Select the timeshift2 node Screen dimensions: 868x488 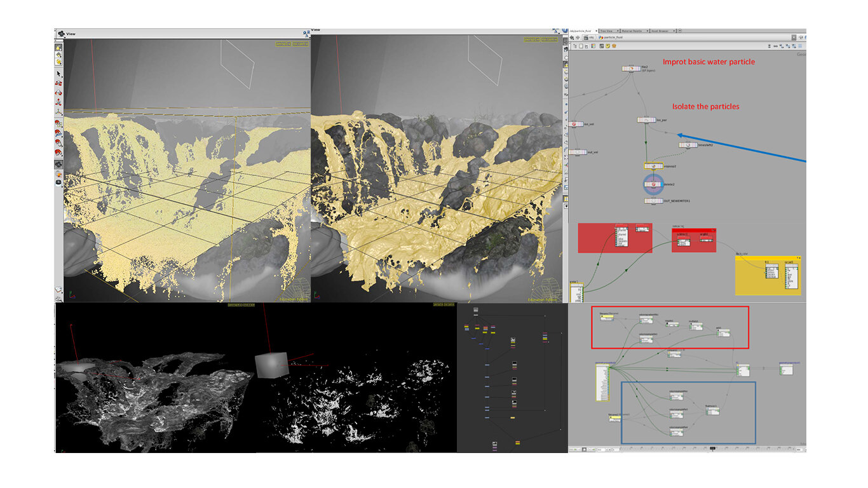coord(688,145)
